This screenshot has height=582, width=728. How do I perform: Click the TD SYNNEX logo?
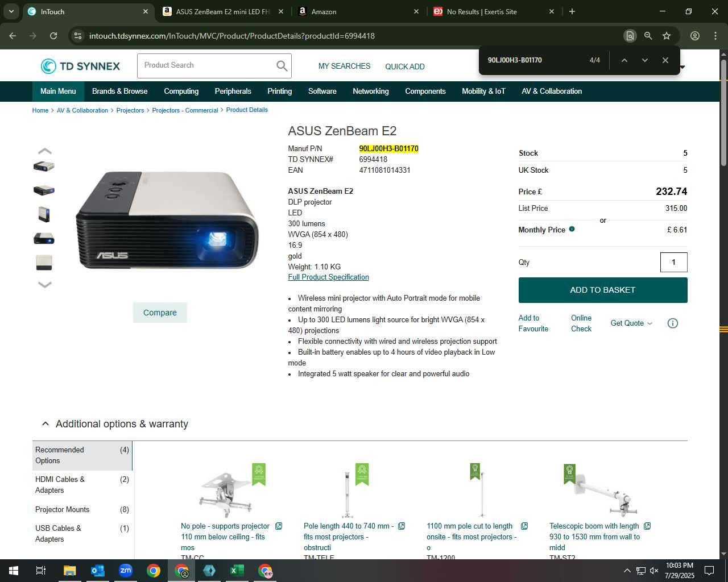[x=80, y=66]
